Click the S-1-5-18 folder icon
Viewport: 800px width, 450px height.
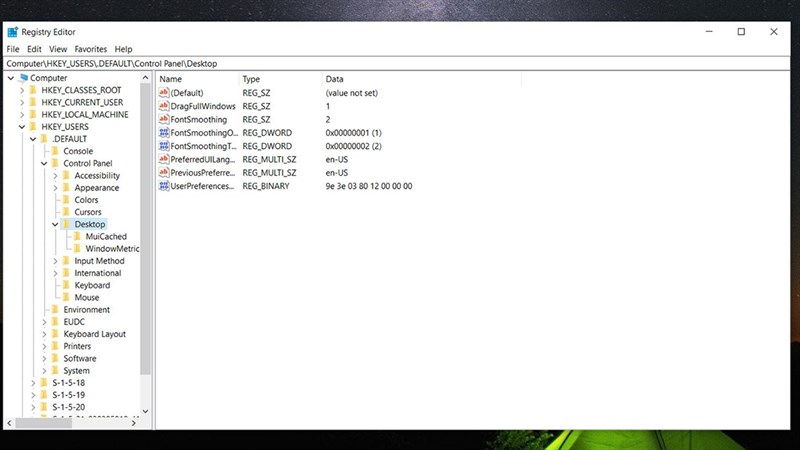click(x=44, y=383)
